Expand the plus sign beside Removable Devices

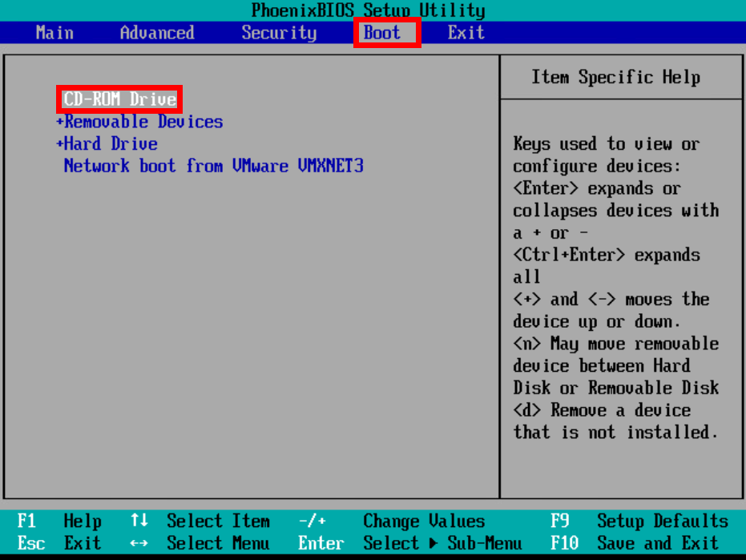pyautogui.click(x=59, y=122)
